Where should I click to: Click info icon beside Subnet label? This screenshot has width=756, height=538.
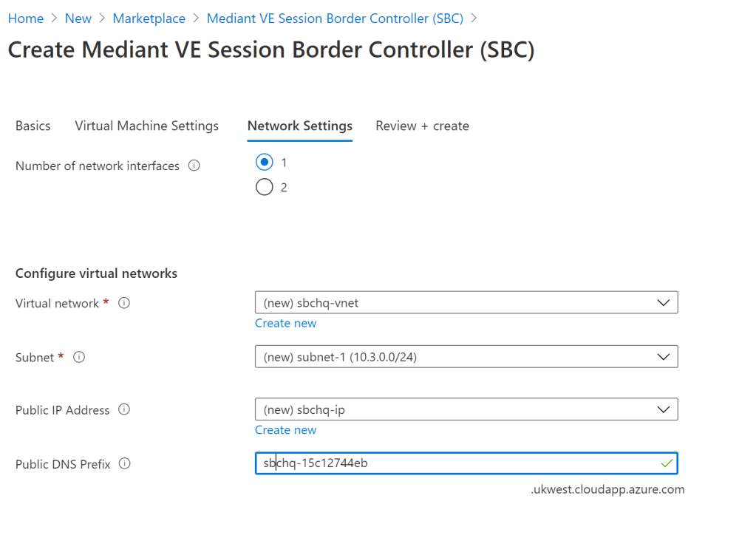point(79,357)
